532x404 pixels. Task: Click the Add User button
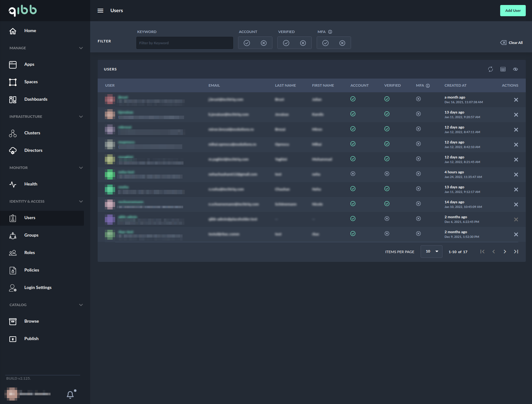[513, 11]
